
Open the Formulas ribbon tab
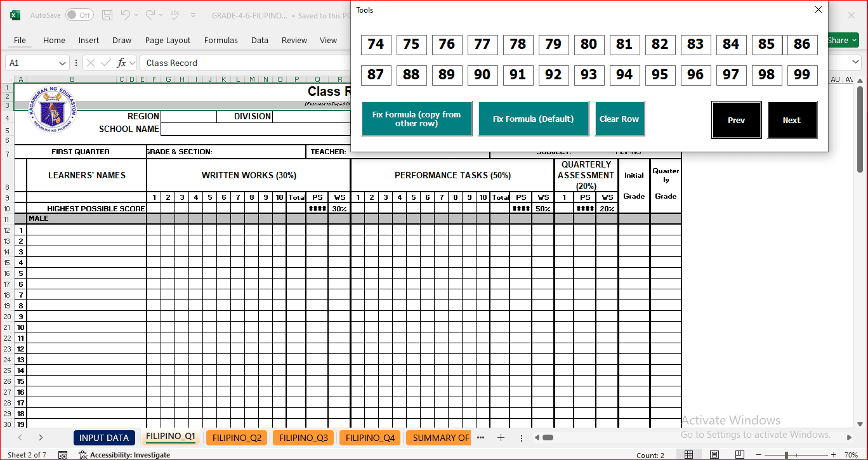pyautogui.click(x=221, y=40)
